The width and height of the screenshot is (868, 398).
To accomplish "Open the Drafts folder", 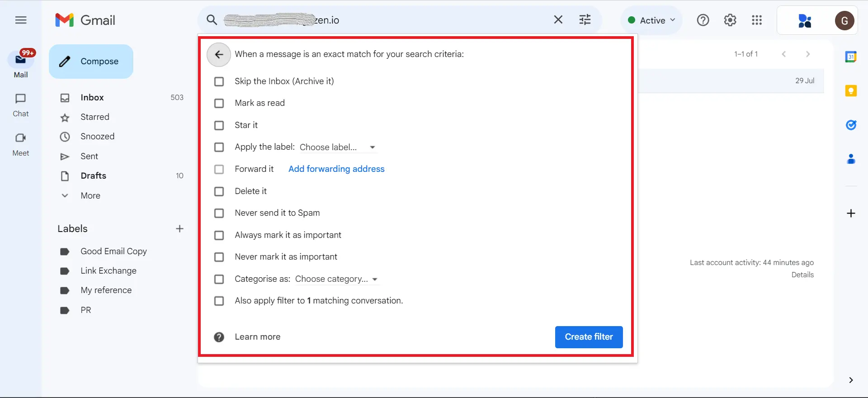I will (93, 176).
